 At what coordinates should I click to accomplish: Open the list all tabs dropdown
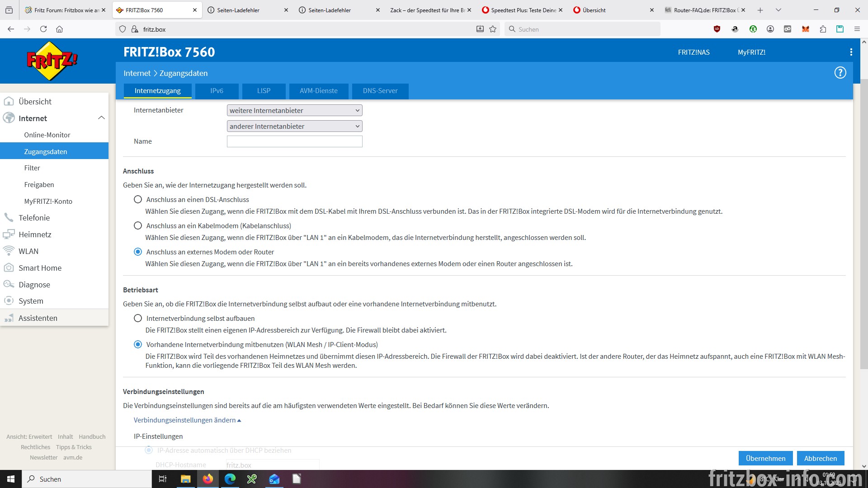point(778,10)
